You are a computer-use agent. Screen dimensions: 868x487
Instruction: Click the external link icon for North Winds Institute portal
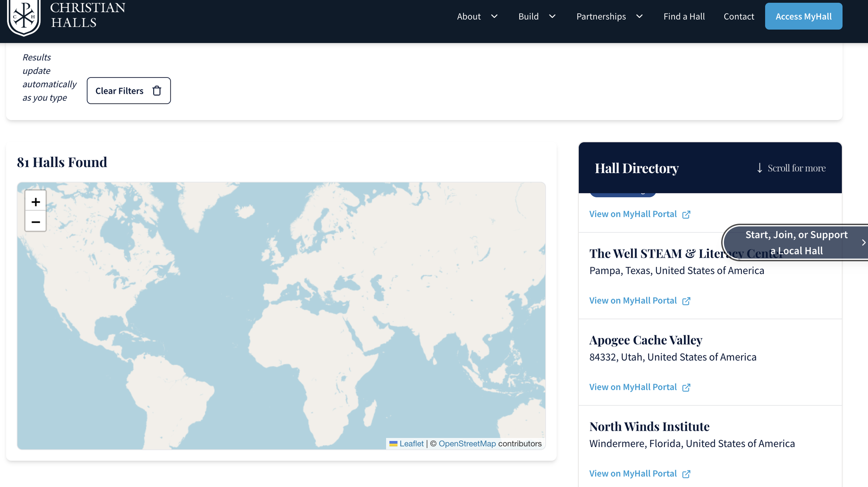coord(686,473)
